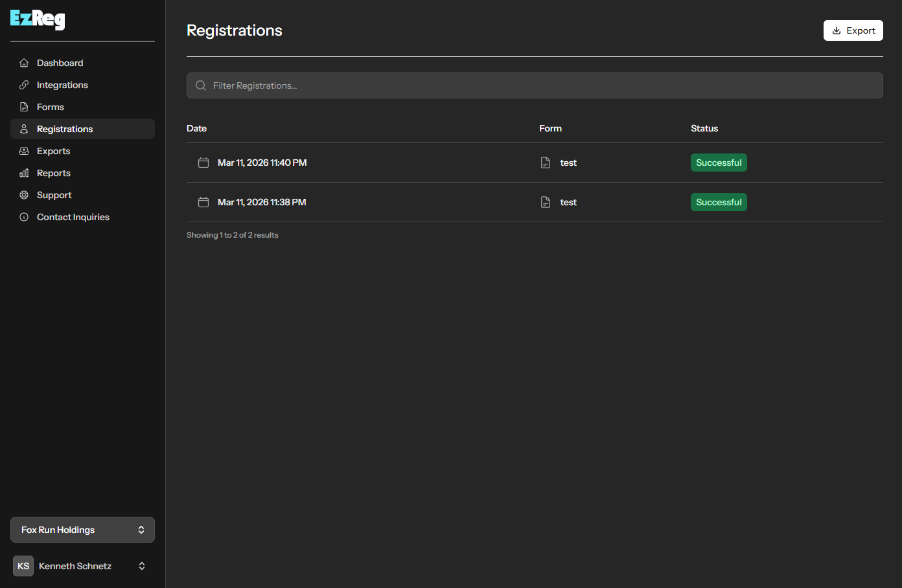Click the Export button
This screenshot has width=902, height=588.
coord(853,30)
